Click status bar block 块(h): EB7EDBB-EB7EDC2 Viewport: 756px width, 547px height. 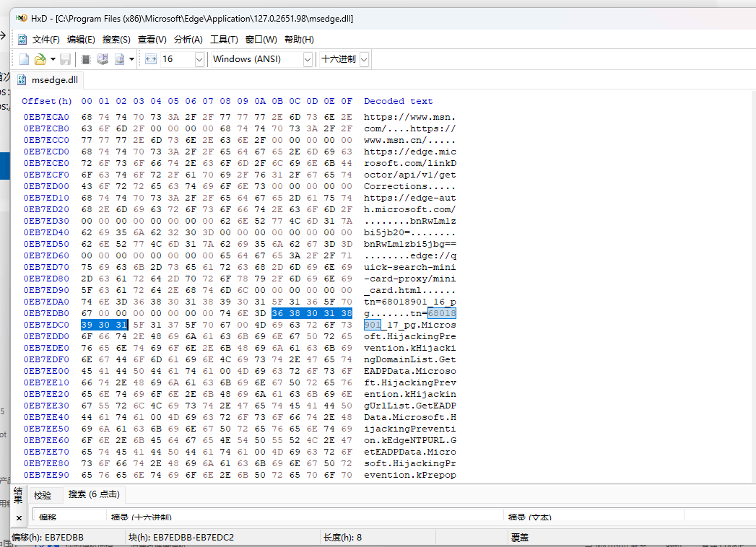(x=181, y=538)
